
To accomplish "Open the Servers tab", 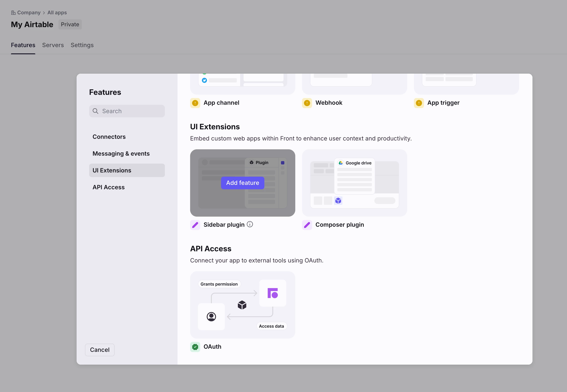I will [53, 45].
